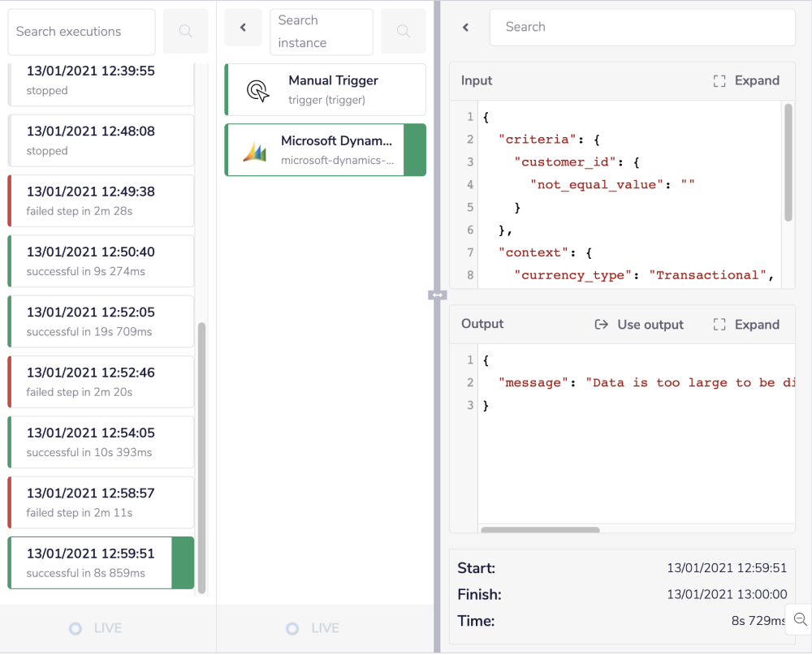Collapse the instance panel with back chevron
The image size is (812, 655).
243,28
